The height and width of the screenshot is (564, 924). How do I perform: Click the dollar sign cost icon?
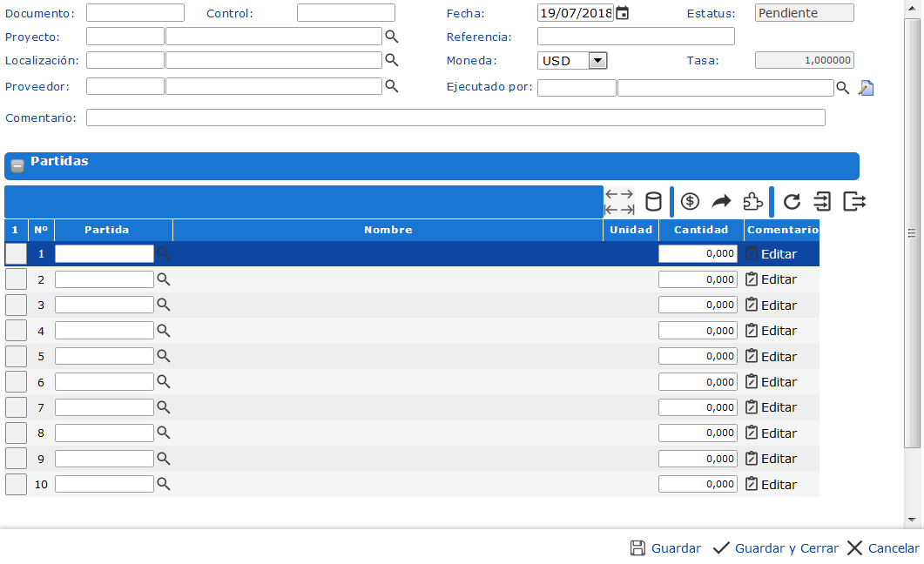tap(690, 202)
